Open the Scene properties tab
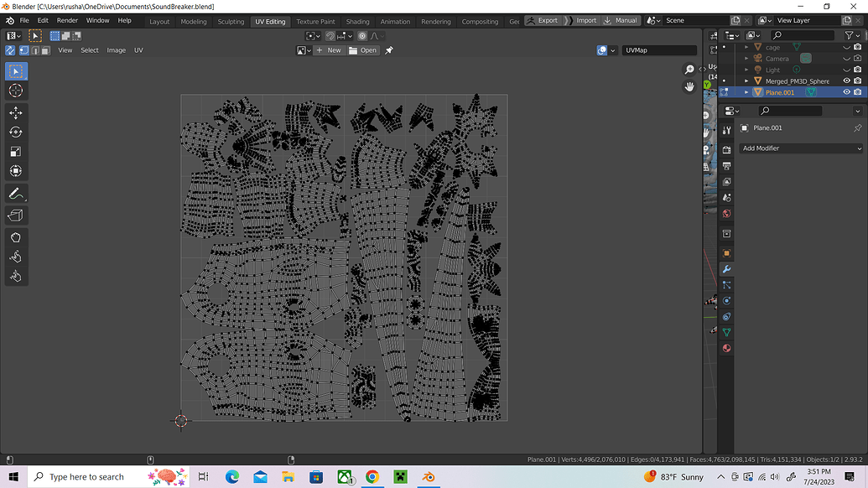Screen dimensions: 868x488 [727, 198]
